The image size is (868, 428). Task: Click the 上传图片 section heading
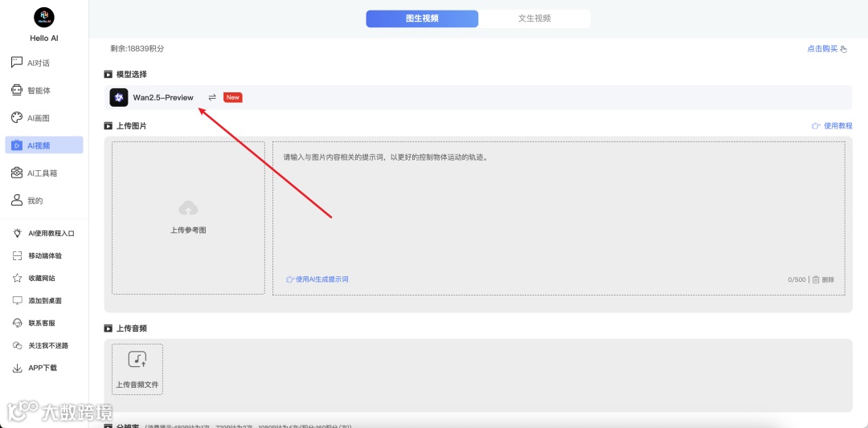(131, 126)
